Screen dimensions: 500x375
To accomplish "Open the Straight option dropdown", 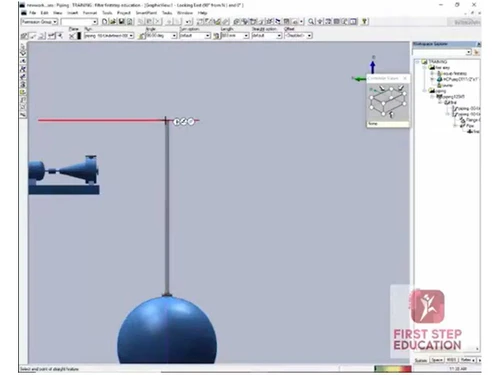I will (267, 35).
